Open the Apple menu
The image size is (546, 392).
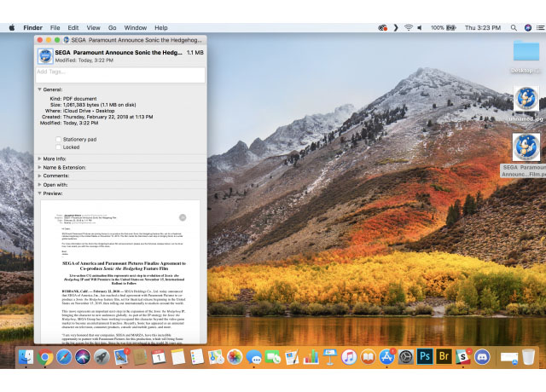pyautogui.click(x=12, y=28)
